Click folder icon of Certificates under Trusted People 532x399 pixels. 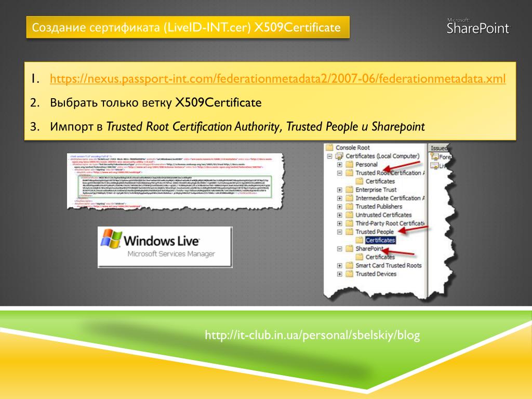(360, 240)
